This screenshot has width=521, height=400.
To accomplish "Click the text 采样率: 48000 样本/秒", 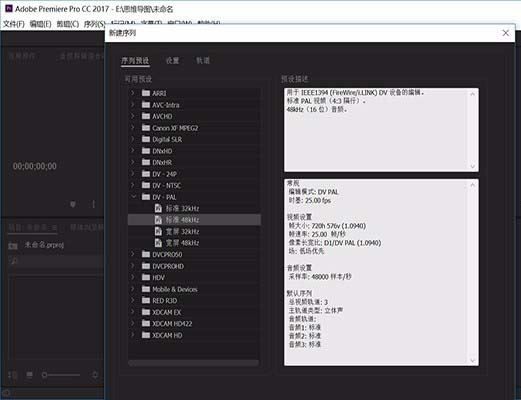I will (x=320, y=276).
